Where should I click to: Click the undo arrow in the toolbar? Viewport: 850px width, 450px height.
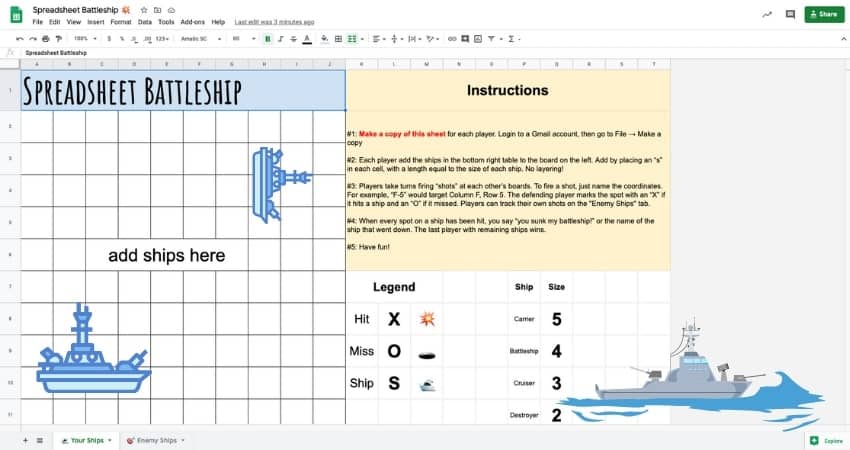(19, 38)
